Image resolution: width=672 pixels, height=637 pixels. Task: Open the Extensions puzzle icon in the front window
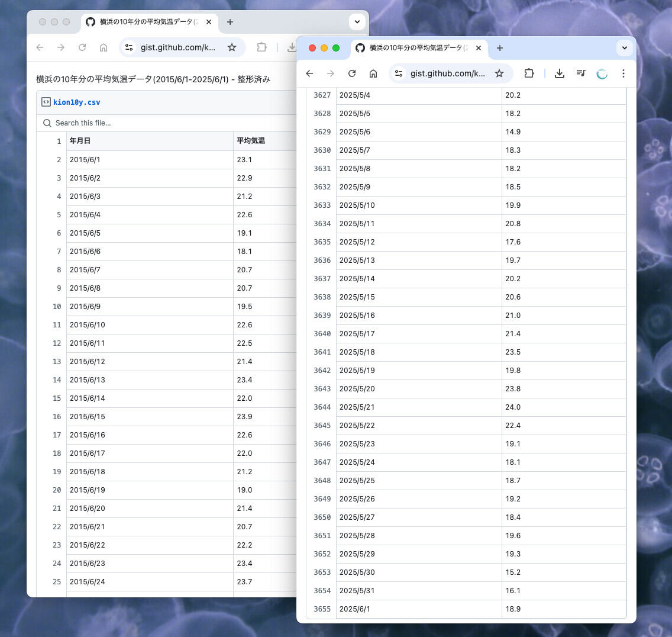click(x=529, y=73)
